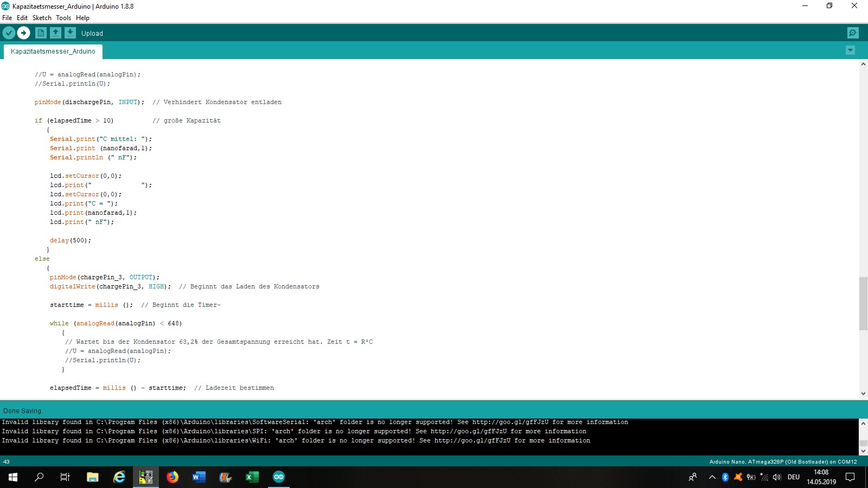Open the Help menu
Screen dimensions: 868x488
click(x=82, y=18)
